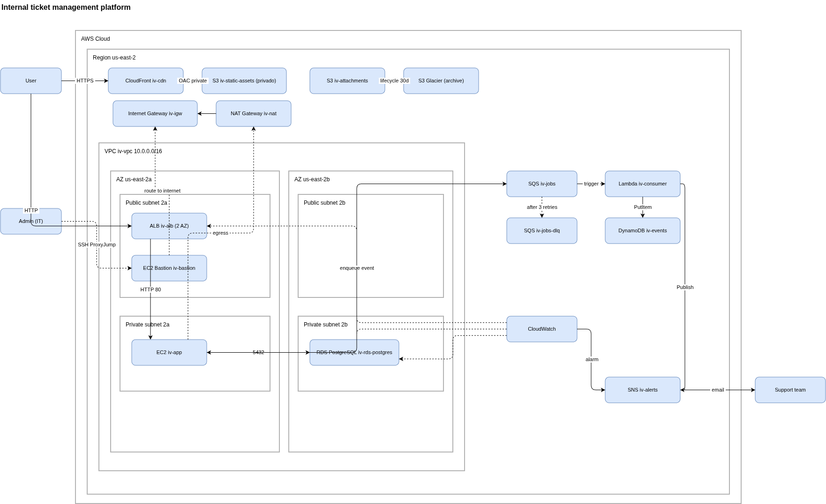Click the S3 iv-attachments node
Image resolution: width=826 pixels, height=504 pixels.
point(347,81)
